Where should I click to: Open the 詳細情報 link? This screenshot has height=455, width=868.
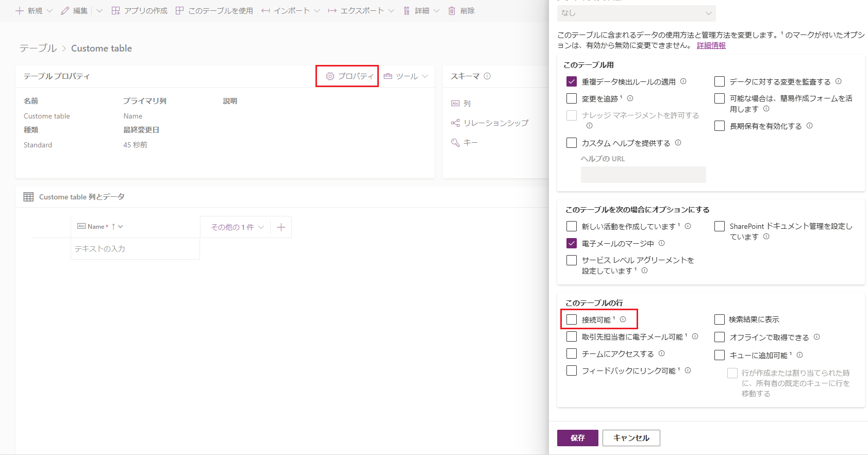711,45
